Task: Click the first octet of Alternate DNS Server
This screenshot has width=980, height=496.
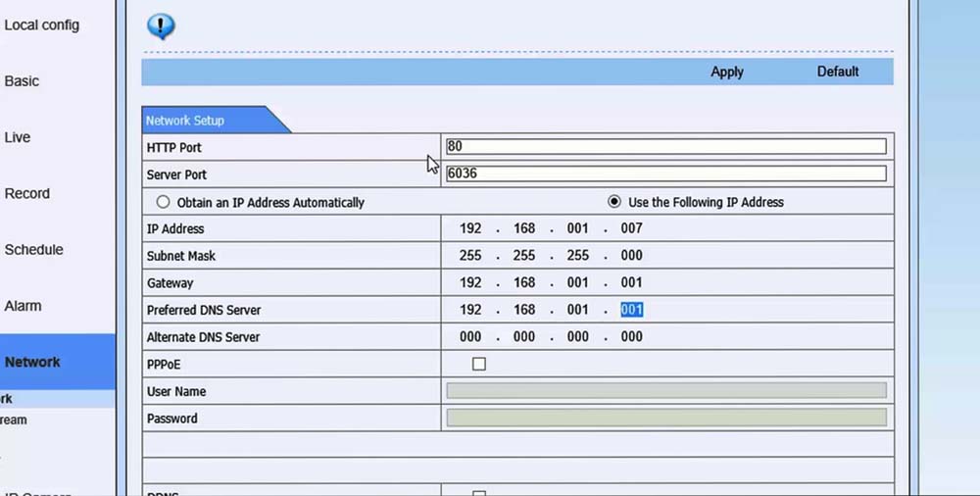Action: pos(470,336)
